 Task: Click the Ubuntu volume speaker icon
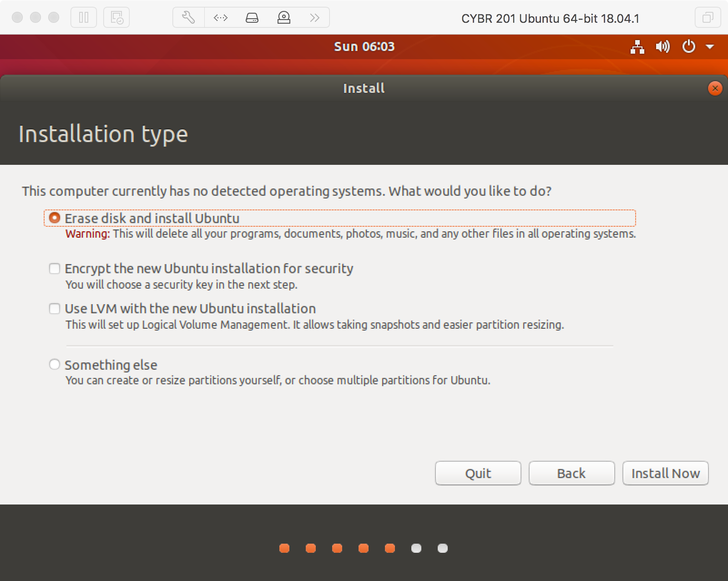click(x=662, y=46)
